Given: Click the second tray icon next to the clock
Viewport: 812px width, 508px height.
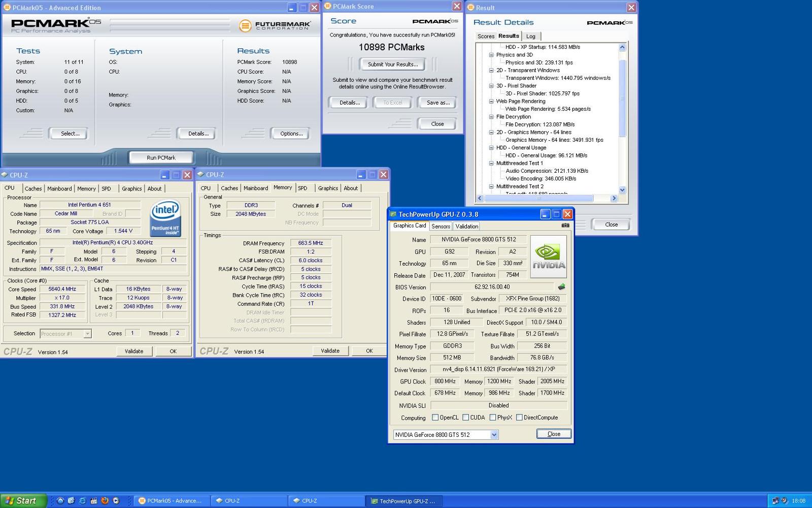Looking at the screenshot, I should (x=784, y=500).
